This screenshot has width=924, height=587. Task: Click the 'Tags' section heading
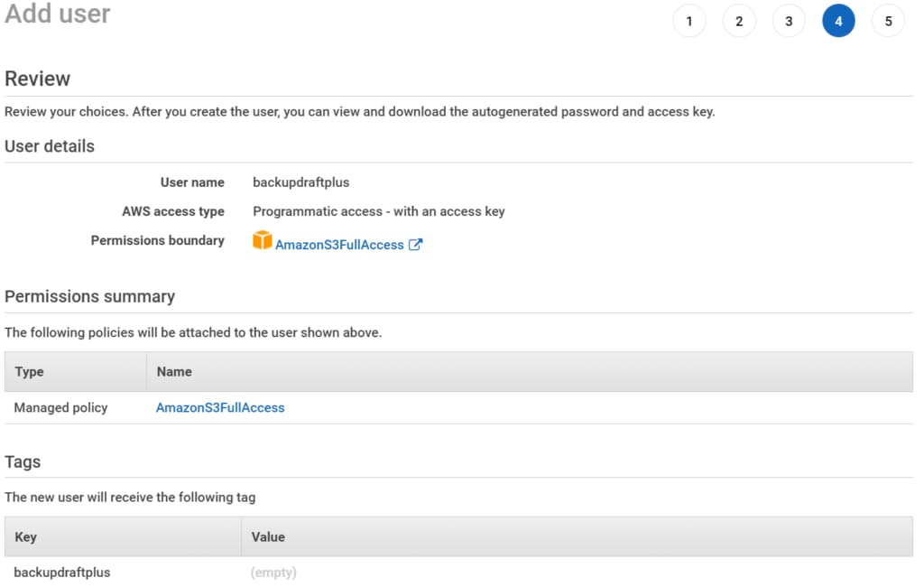point(23,461)
